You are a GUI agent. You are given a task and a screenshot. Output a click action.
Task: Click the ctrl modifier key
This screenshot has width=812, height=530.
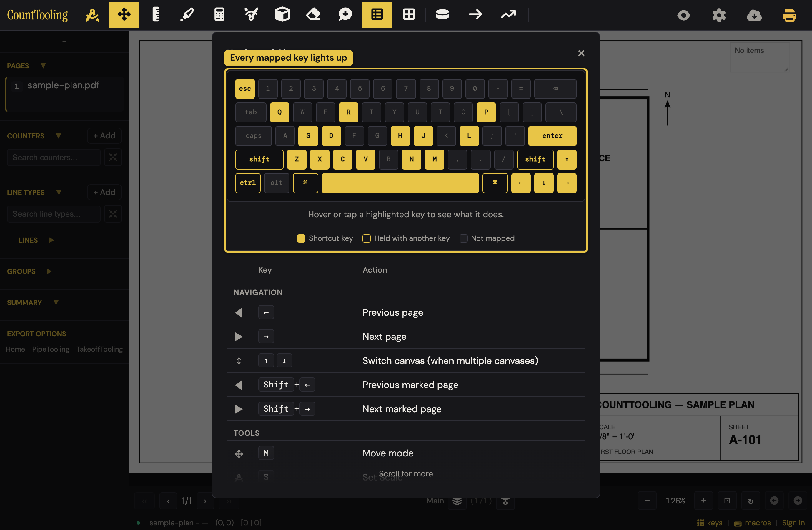[248, 183]
